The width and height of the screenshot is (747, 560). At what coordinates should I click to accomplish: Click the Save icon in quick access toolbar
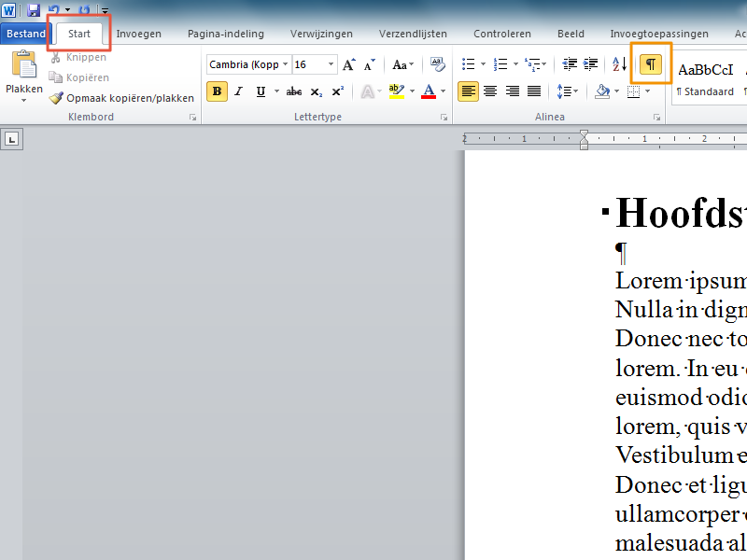click(x=34, y=9)
